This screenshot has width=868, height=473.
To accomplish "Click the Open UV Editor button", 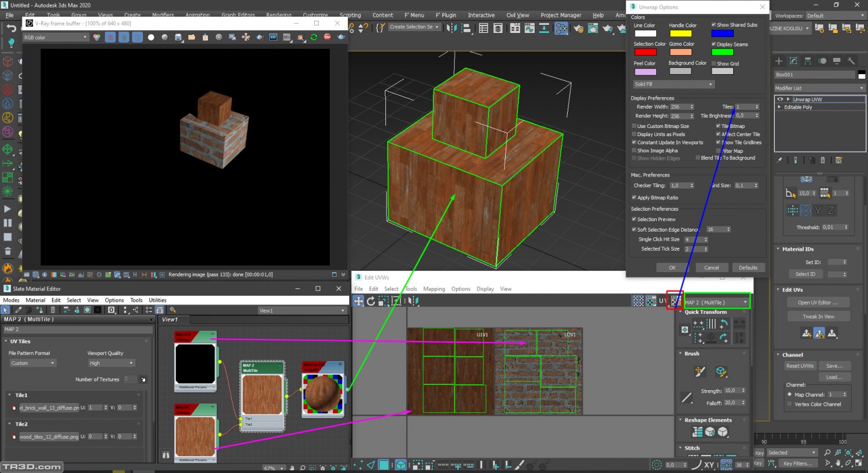I will (x=818, y=302).
